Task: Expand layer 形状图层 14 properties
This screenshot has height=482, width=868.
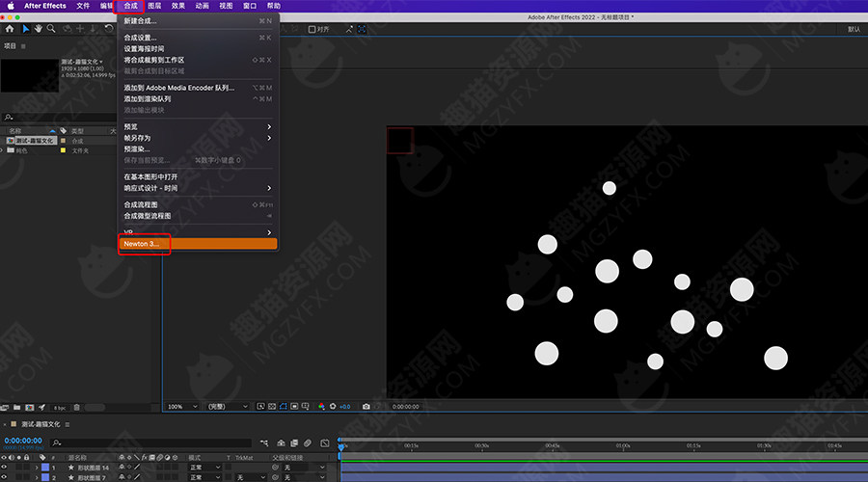Action: pyautogui.click(x=37, y=468)
